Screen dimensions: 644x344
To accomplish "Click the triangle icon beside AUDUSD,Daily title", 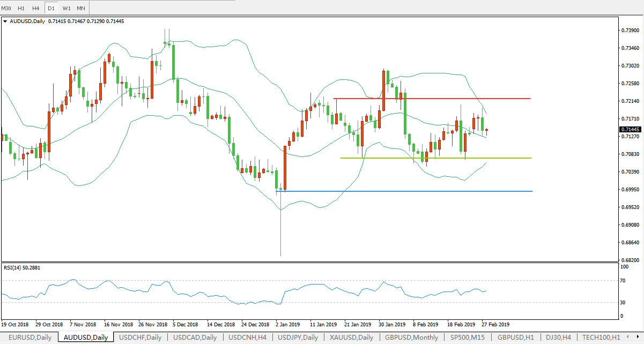I will pyautogui.click(x=5, y=21).
